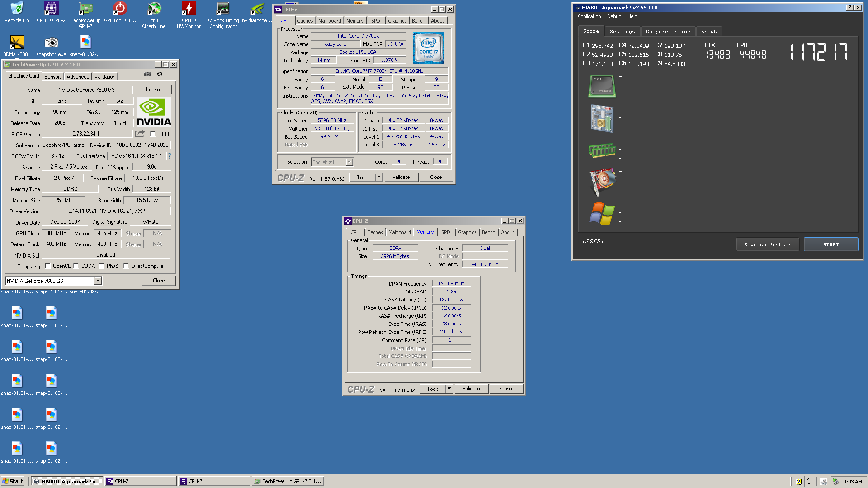868x488 pixels.
Task: Click the motherboard icon in Aquamark
Action: (602, 118)
